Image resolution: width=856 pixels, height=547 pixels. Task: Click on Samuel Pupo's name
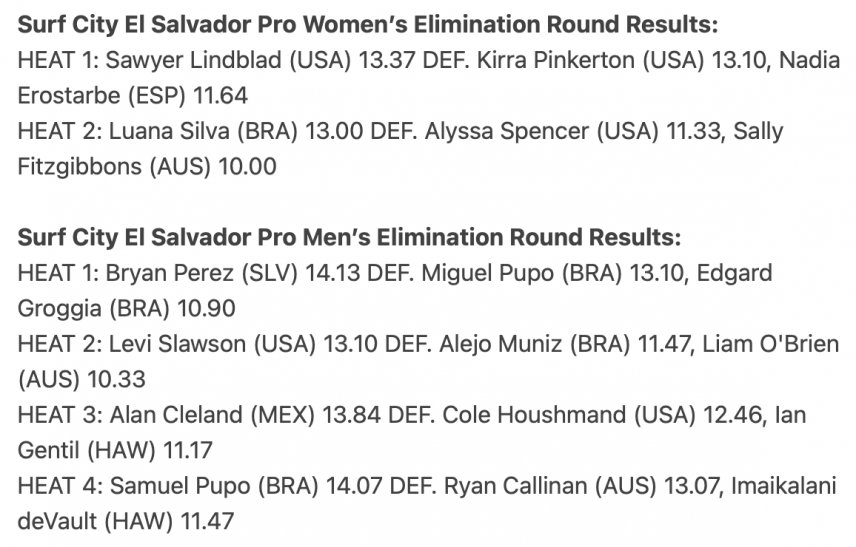180,486
